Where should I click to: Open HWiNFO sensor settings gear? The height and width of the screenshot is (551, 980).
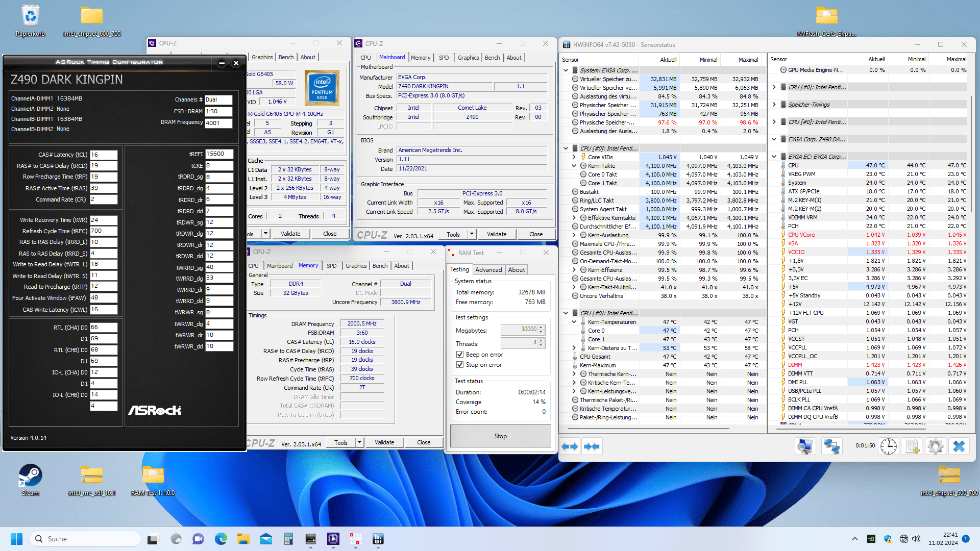coord(936,446)
